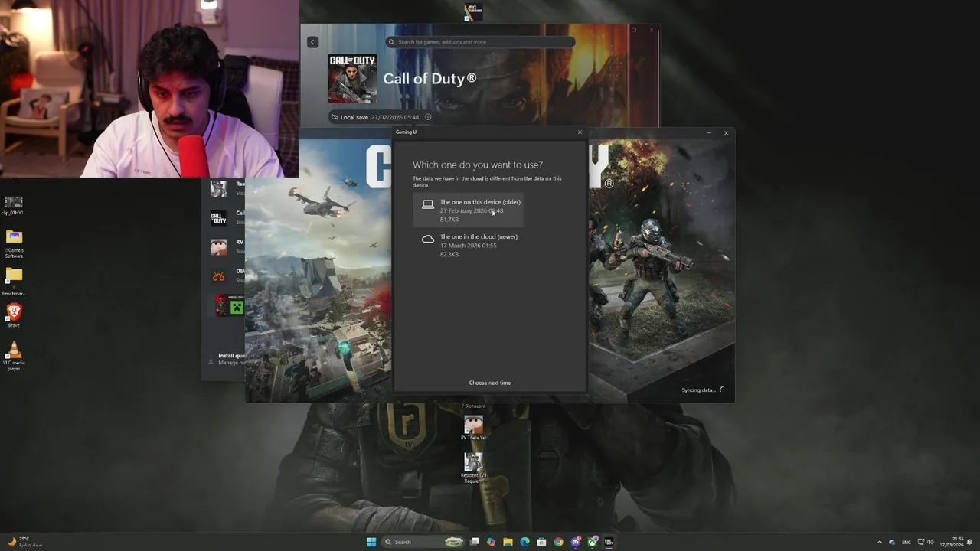Open the RV There Yet desktop shortcut
The image size is (980, 551).
coord(473,428)
